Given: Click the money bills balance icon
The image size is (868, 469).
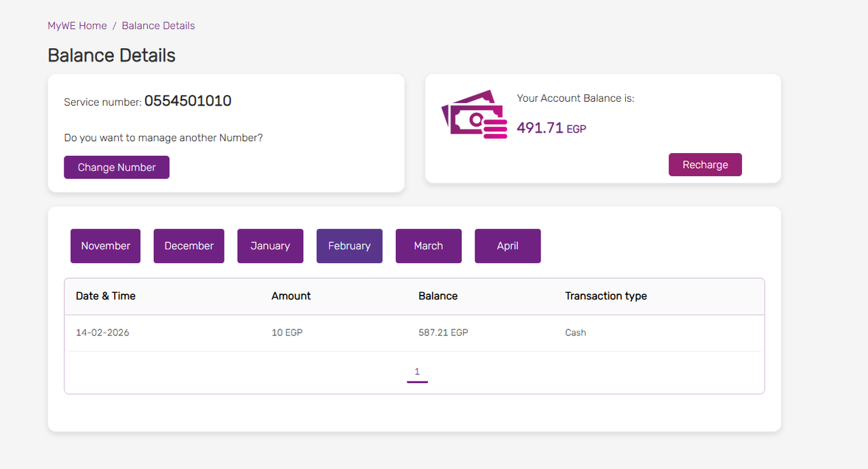Looking at the screenshot, I should 475,115.
